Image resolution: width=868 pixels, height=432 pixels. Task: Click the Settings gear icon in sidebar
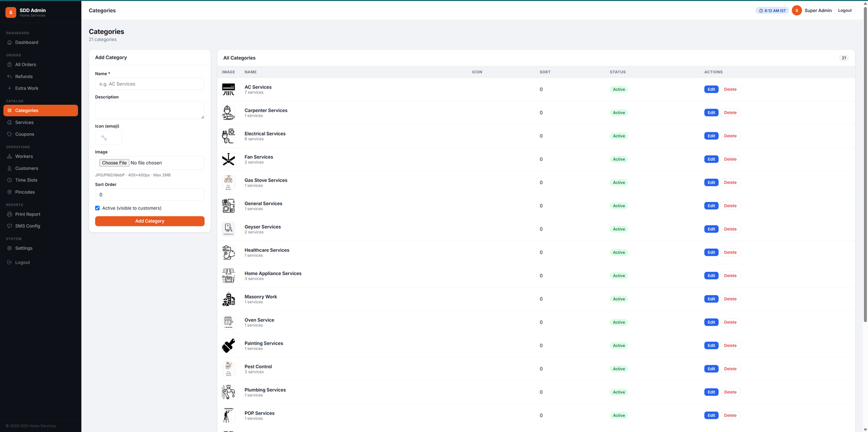coord(9,249)
